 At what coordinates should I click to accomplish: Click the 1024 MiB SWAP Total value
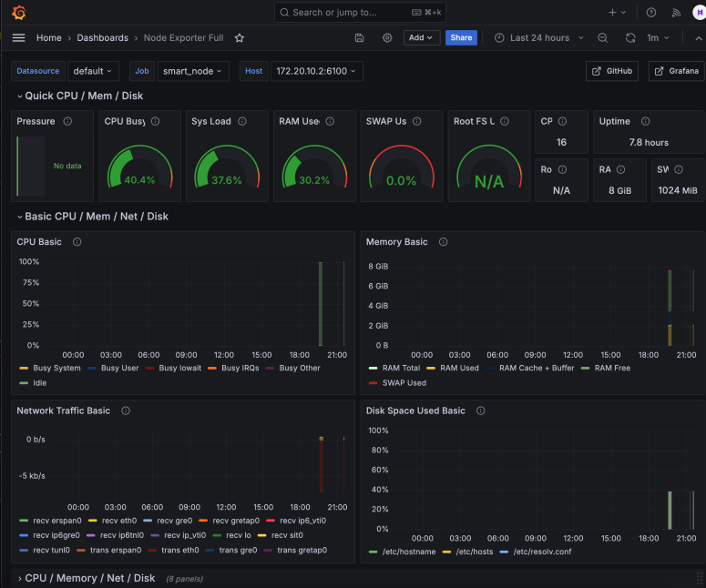pos(678,190)
